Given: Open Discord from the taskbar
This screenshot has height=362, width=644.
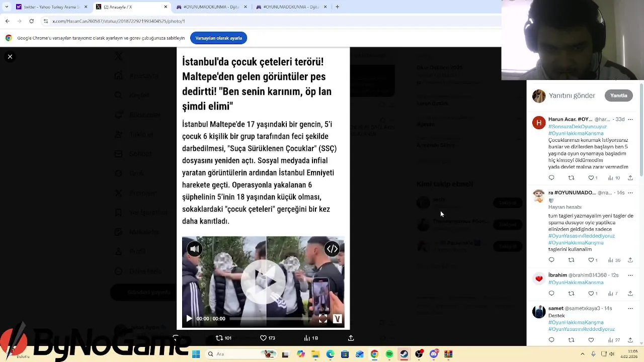Looking at the screenshot, I should pos(434,354).
